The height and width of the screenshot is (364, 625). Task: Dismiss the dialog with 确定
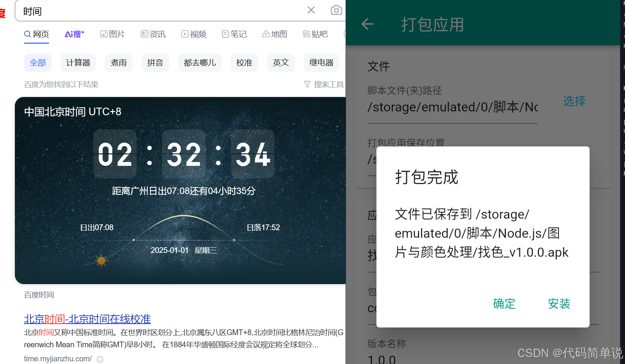(504, 304)
